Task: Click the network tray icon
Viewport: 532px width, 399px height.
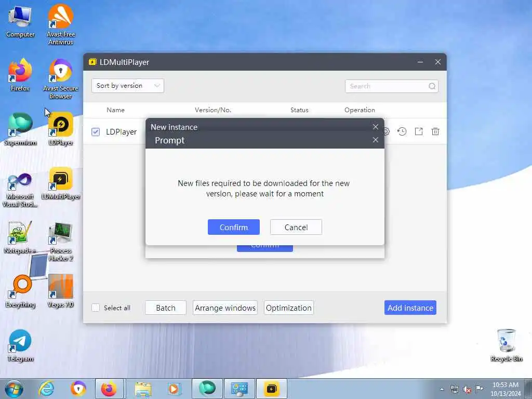Action: point(454,389)
